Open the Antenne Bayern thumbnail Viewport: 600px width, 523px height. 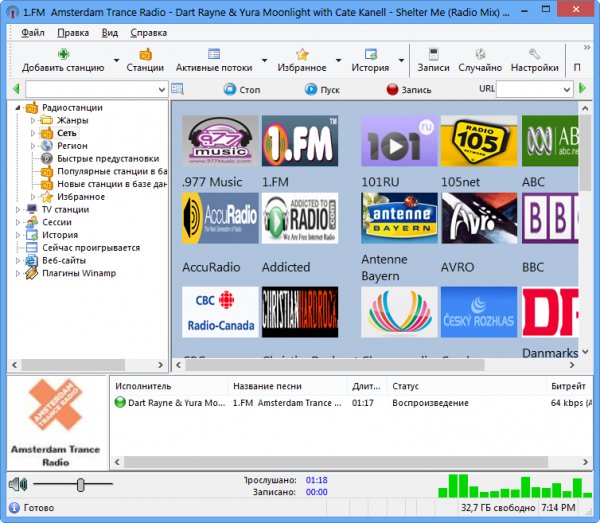tap(399, 218)
